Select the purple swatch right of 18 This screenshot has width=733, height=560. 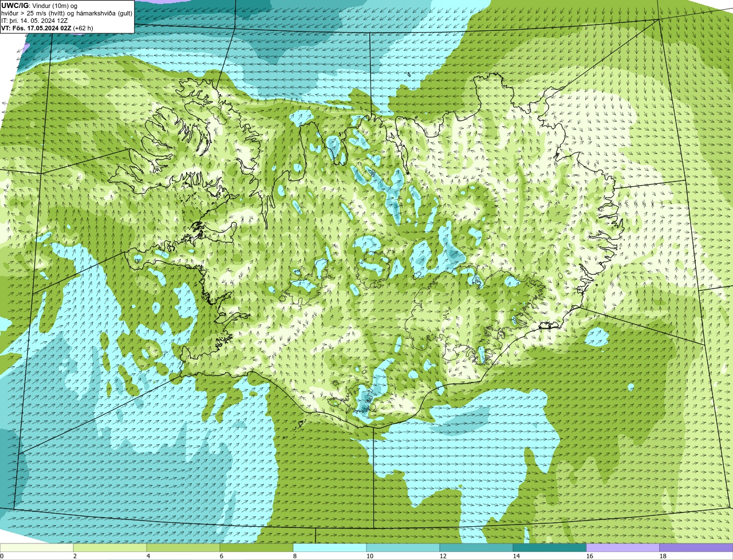point(696,547)
